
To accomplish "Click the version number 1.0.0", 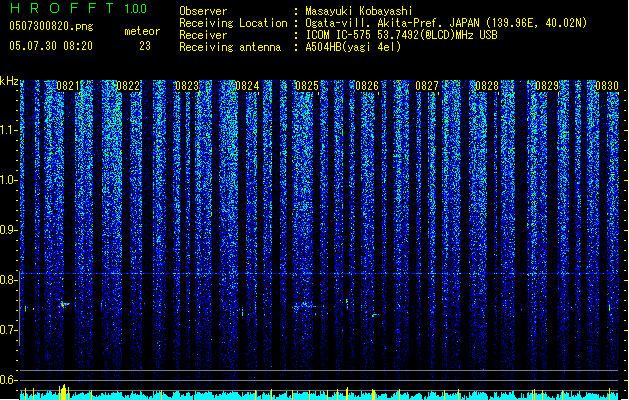I will click(x=136, y=8).
